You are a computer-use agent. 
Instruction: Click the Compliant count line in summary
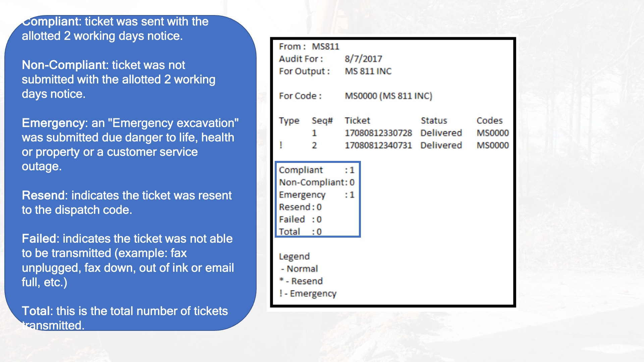point(317,170)
